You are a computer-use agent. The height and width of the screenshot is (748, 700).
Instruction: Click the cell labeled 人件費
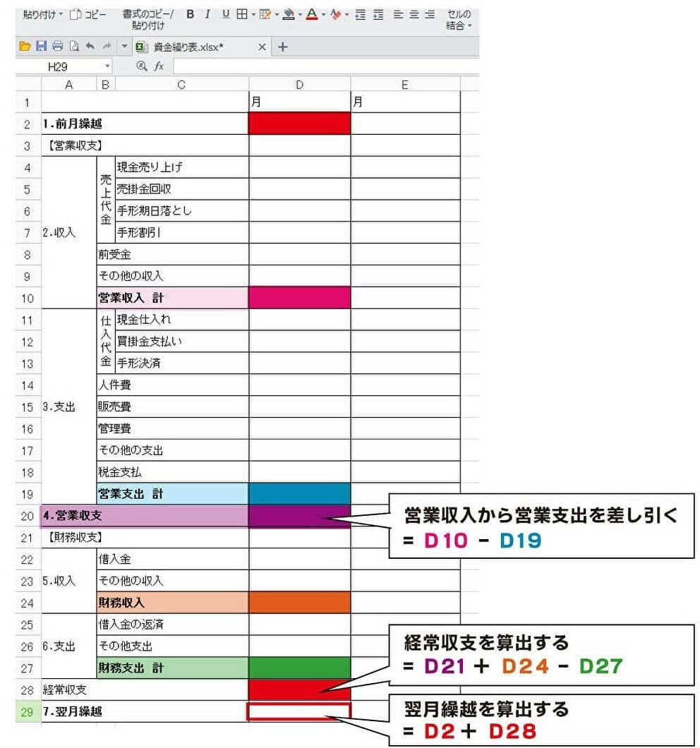172,385
